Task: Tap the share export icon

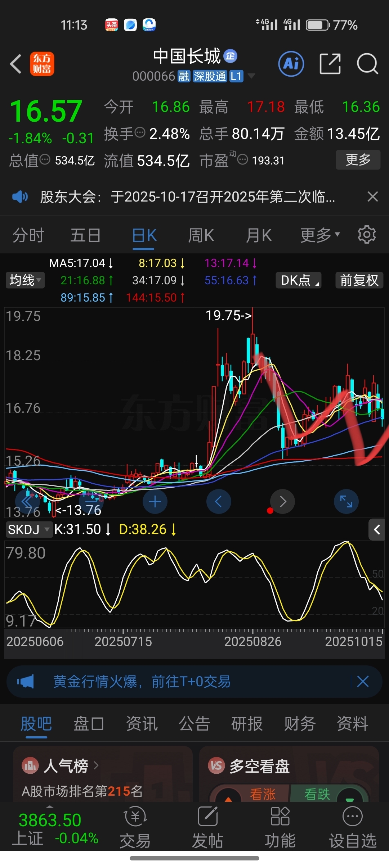Action: [x=330, y=64]
